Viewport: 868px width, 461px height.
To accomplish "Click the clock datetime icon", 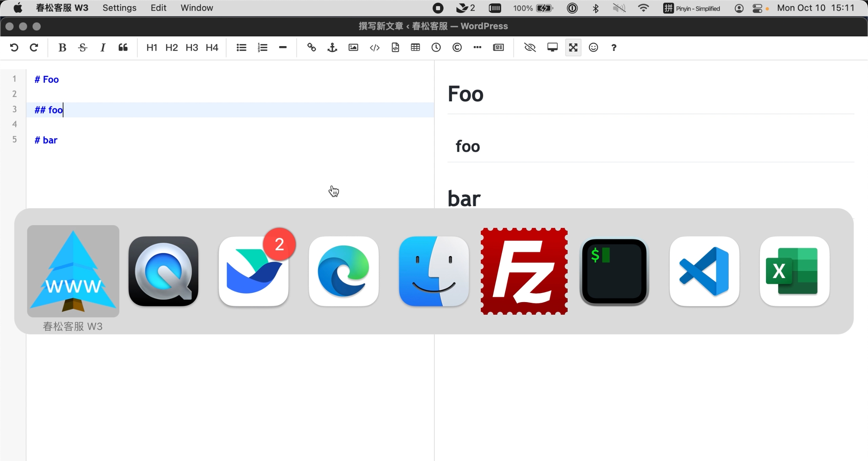I will coord(436,48).
